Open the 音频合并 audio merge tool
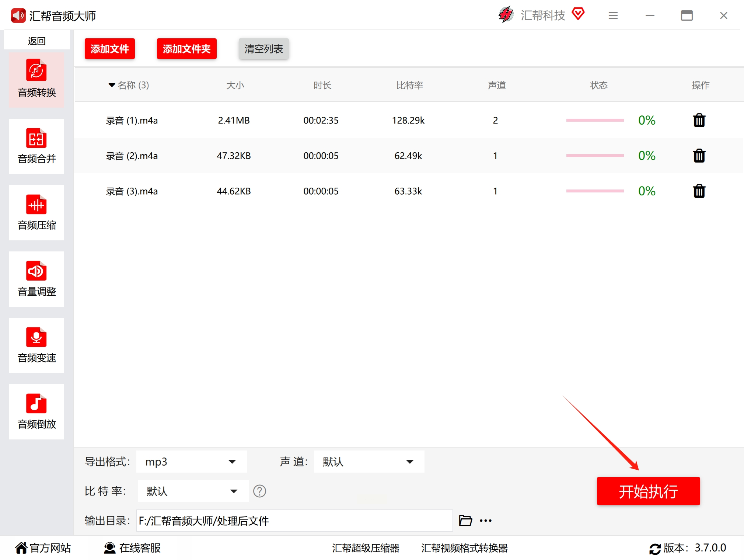Viewport: 744px width, 560px height. click(x=36, y=146)
